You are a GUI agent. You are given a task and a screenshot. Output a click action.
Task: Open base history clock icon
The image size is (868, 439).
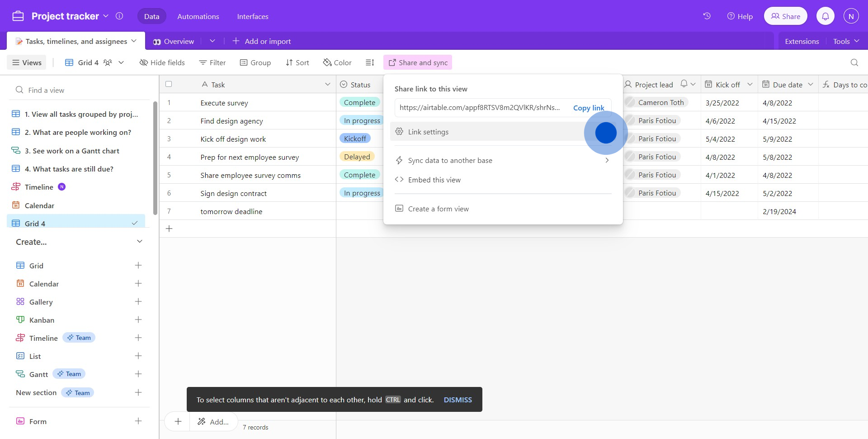click(x=707, y=16)
